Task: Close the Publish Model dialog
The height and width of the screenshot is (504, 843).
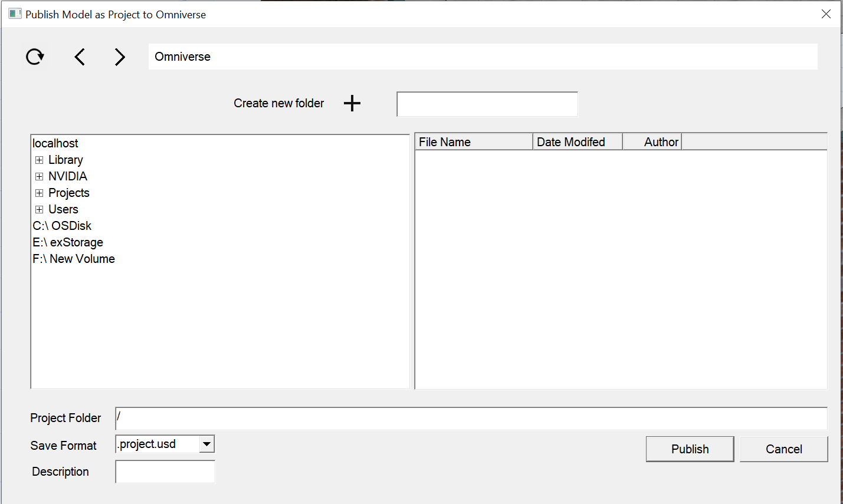Action: click(x=826, y=14)
